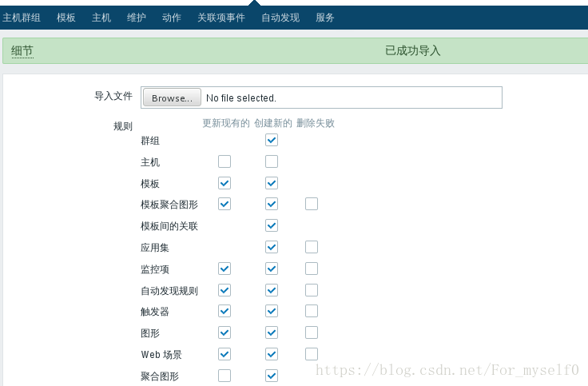Uncheck 自动发现规则 更新现有的 checkbox

click(x=224, y=290)
